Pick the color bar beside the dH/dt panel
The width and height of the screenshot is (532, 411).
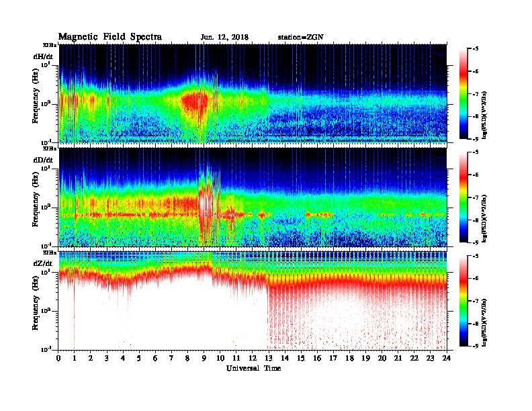point(463,93)
